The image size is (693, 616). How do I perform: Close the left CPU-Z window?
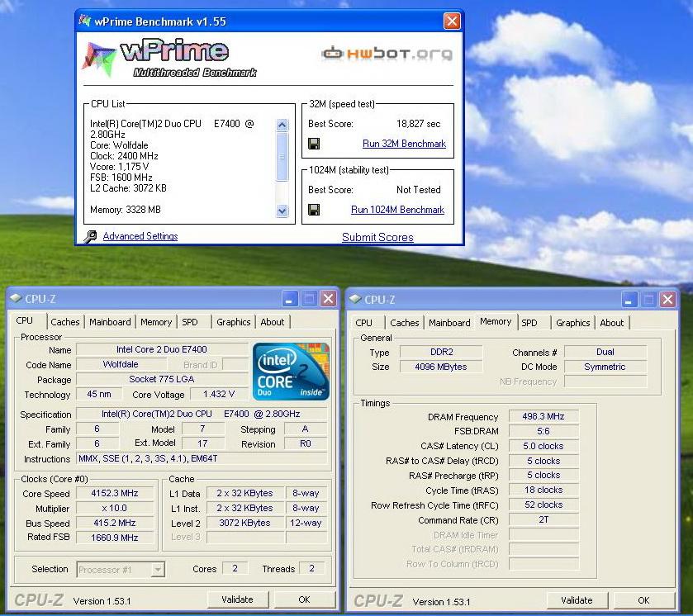pos(328,299)
